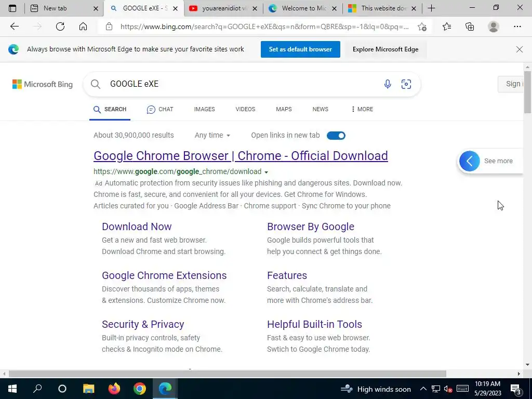The image size is (532, 399).
Task: Open the Features link
Action: pyautogui.click(x=287, y=275)
